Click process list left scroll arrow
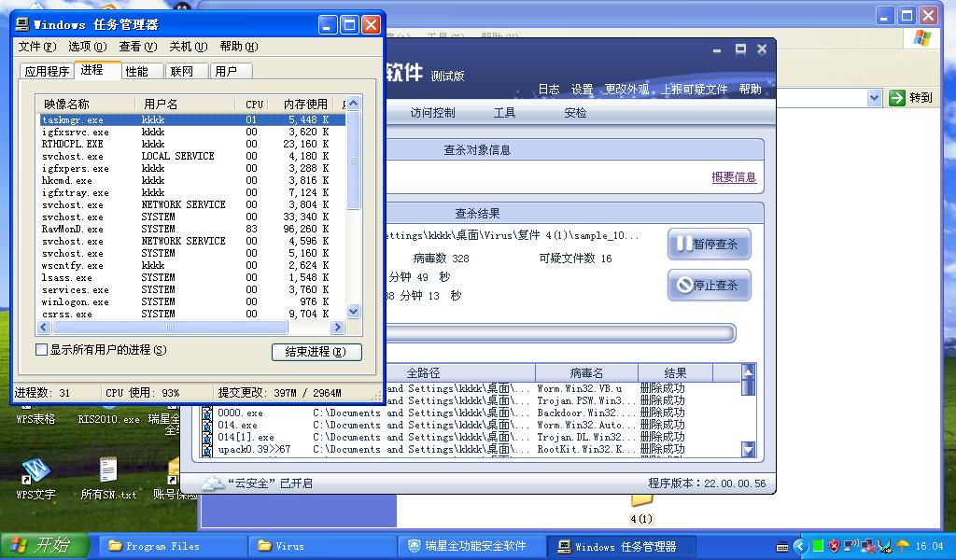The width and height of the screenshot is (956, 560). [43, 328]
